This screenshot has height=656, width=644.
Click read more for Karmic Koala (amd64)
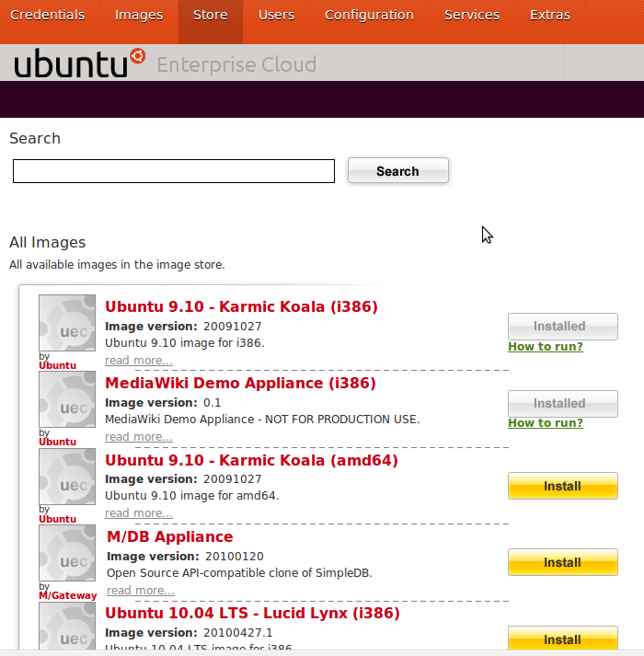point(139,513)
